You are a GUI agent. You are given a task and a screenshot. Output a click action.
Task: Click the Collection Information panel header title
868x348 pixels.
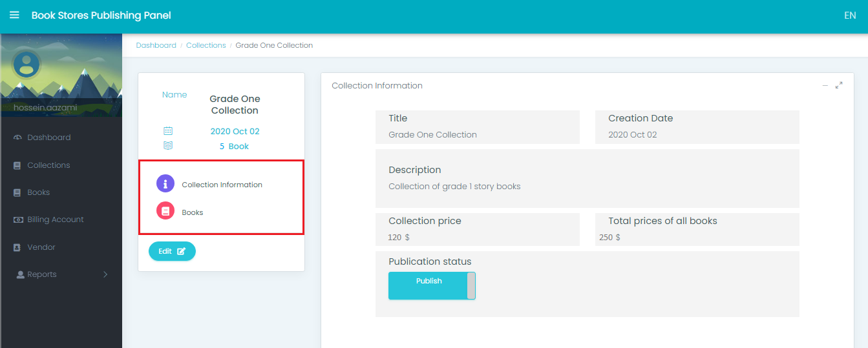click(x=377, y=85)
